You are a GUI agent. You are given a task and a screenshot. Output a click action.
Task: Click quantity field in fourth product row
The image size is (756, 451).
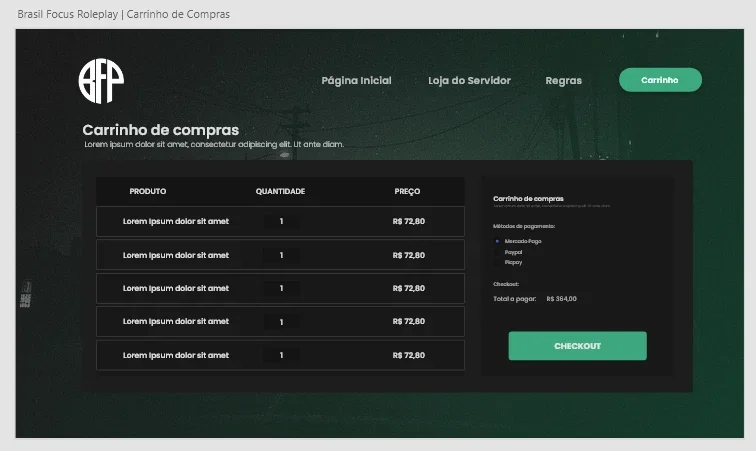pos(281,322)
